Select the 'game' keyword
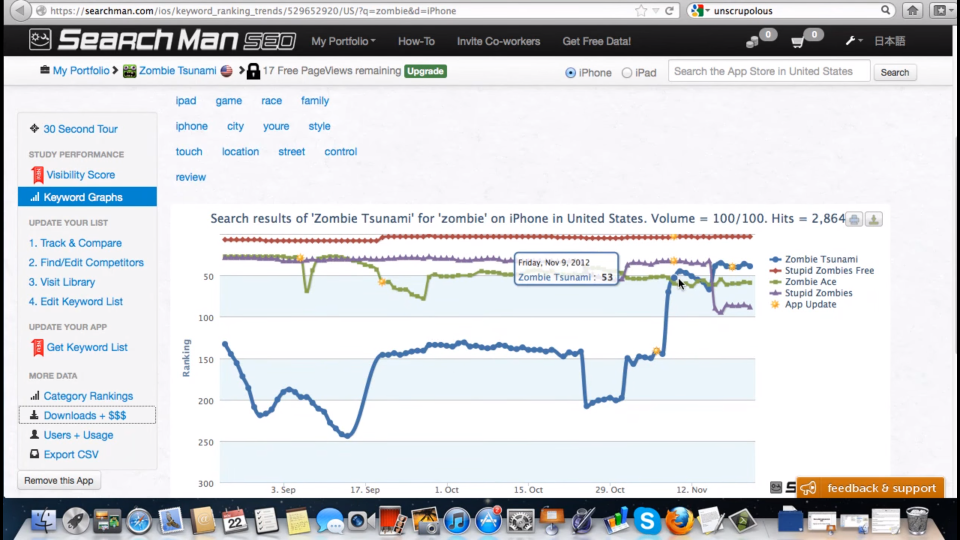Viewport: 960px width, 540px height. point(228,100)
